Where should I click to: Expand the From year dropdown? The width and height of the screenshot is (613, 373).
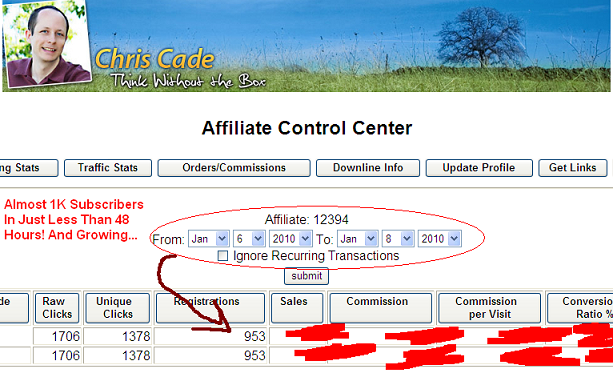coord(290,239)
